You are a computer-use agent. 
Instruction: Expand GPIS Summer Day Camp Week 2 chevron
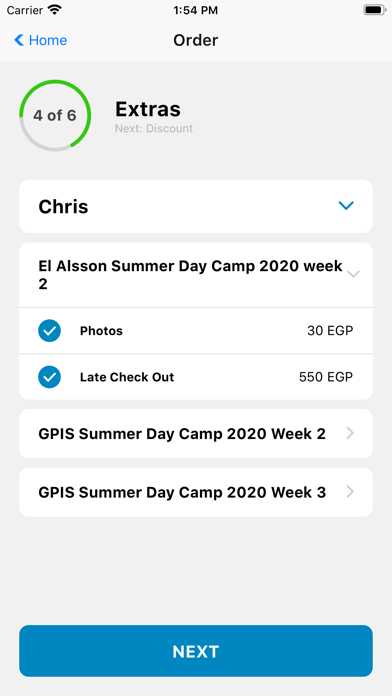(350, 433)
